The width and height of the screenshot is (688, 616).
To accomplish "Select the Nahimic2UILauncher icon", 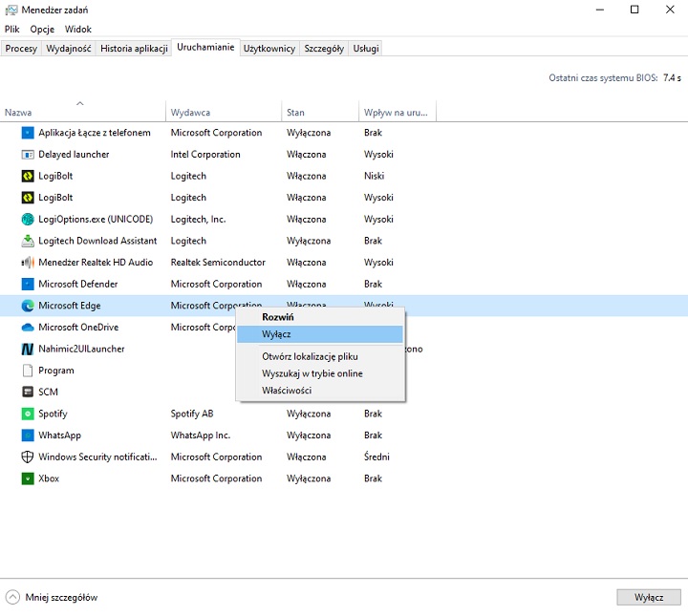I will (28, 349).
